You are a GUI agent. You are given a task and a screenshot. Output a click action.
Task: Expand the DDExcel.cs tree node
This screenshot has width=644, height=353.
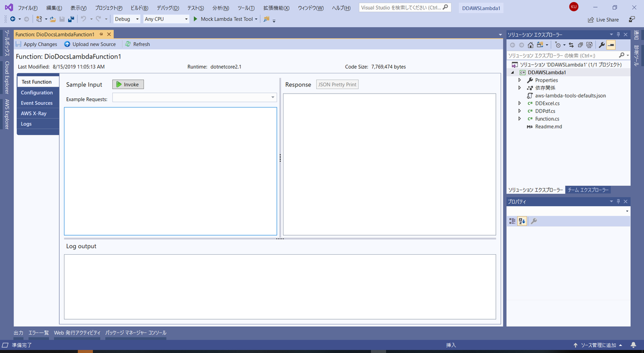click(519, 103)
